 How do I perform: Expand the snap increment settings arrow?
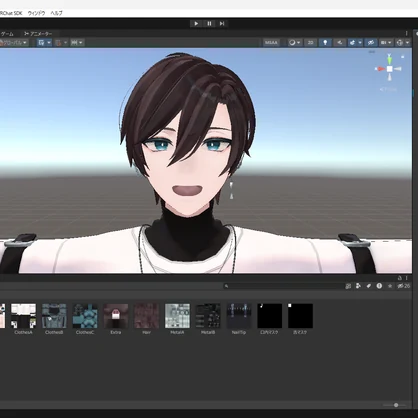(x=65, y=42)
